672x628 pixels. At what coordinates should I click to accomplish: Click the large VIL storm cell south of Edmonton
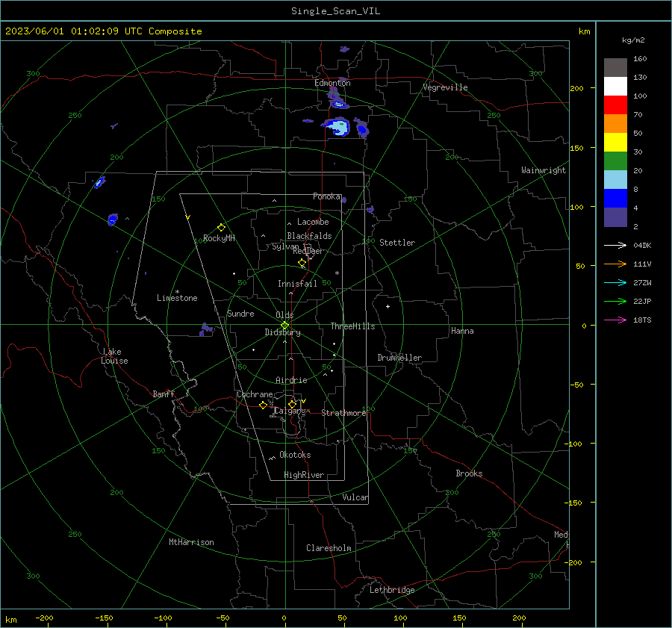pyautogui.click(x=337, y=127)
